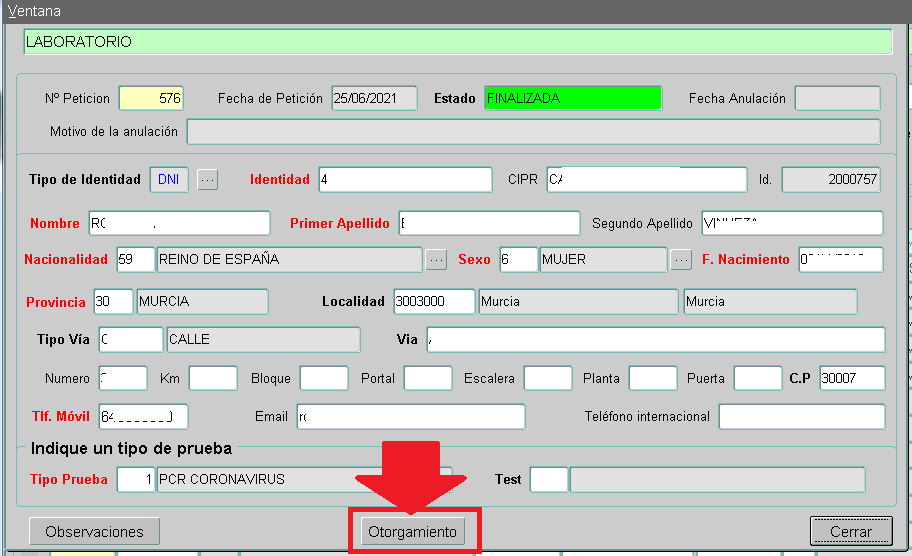The height and width of the screenshot is (556, 912).
Task: Click the Otorgamiento button
Action: (x=411, y=532)
